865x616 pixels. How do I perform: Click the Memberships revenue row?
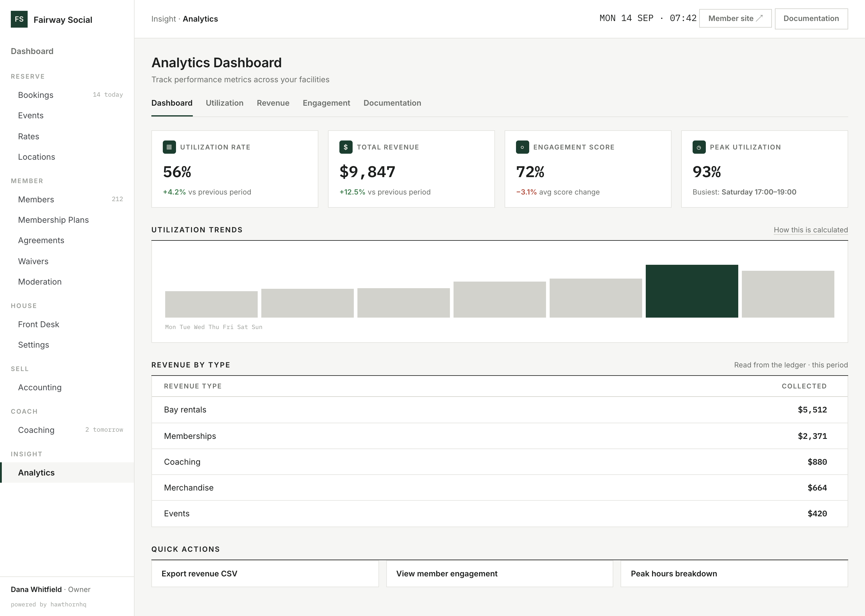pyautogui.click(x=499, y=436)
